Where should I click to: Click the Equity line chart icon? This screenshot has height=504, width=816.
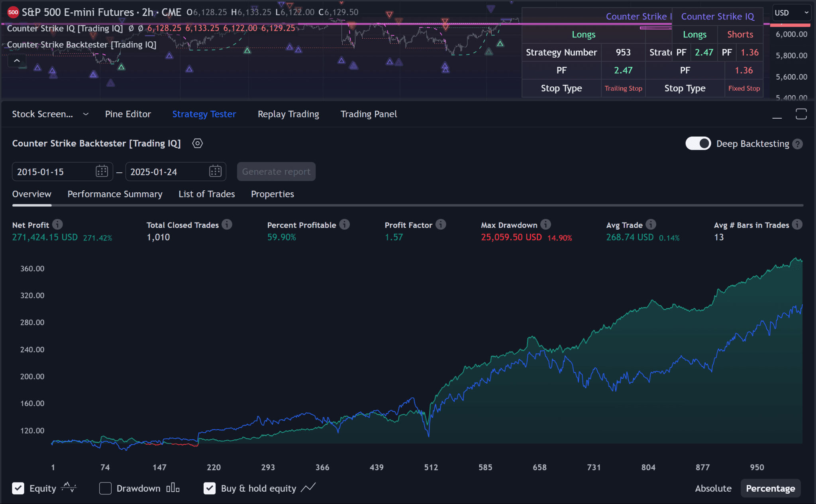[69, 487]
